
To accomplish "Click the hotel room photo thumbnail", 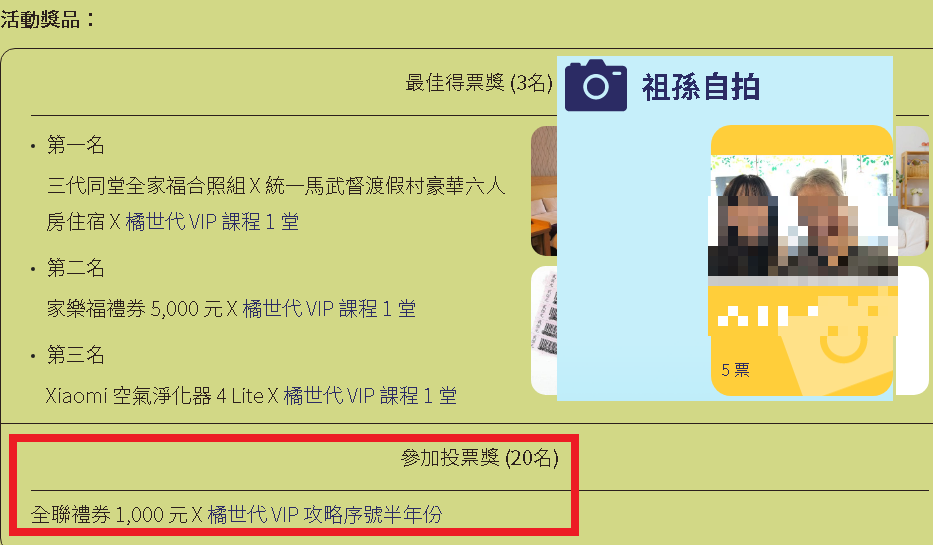I will [x=544, y=191].
